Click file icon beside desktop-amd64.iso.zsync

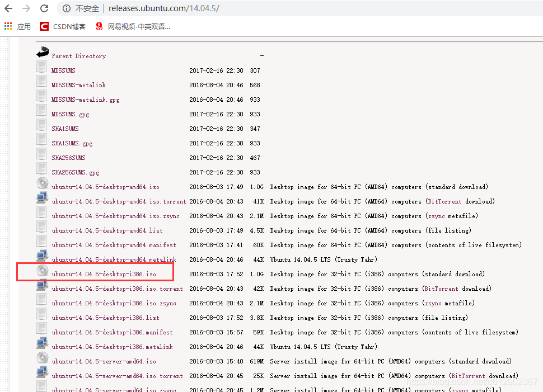tap(41, 212)
